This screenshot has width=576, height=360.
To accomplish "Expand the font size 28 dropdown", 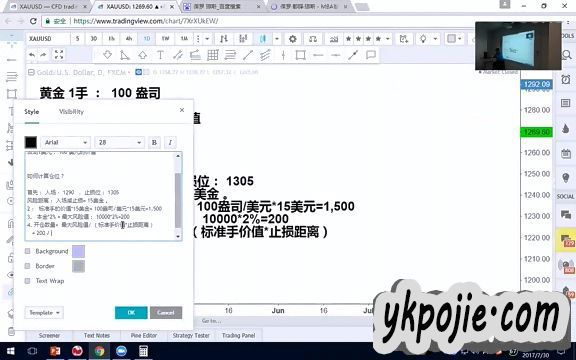I will point(119,142).
